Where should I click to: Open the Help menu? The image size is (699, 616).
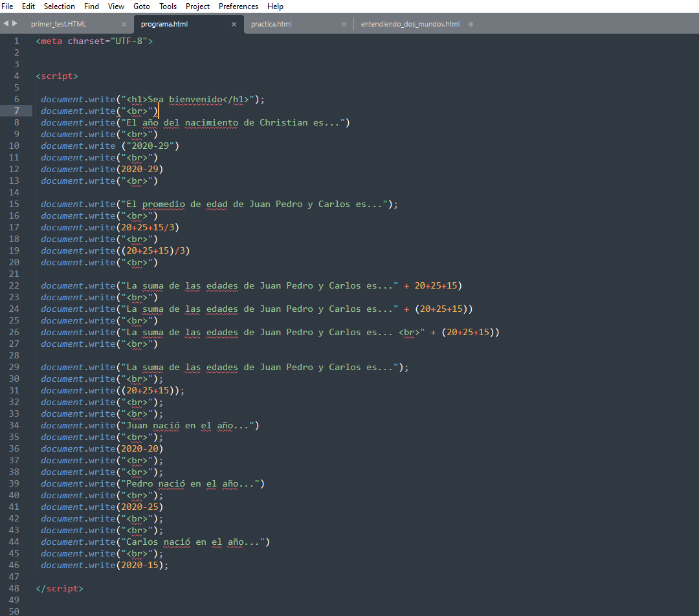[x=275, y=6]
